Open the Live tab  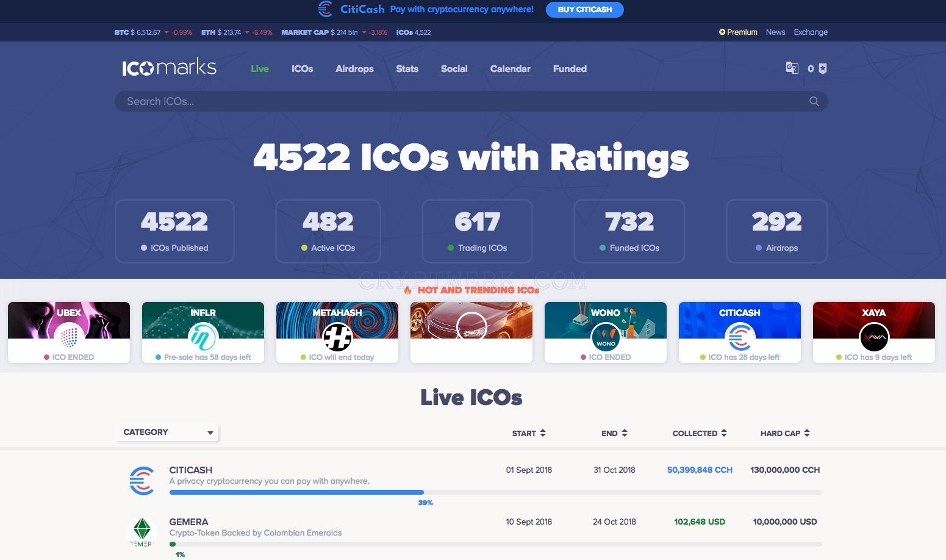pos(260,69)
